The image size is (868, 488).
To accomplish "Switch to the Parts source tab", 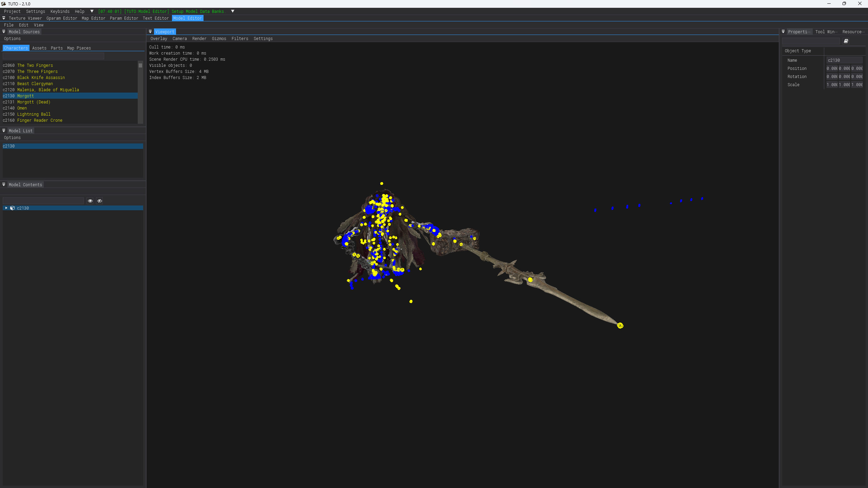I will point(57,48).
